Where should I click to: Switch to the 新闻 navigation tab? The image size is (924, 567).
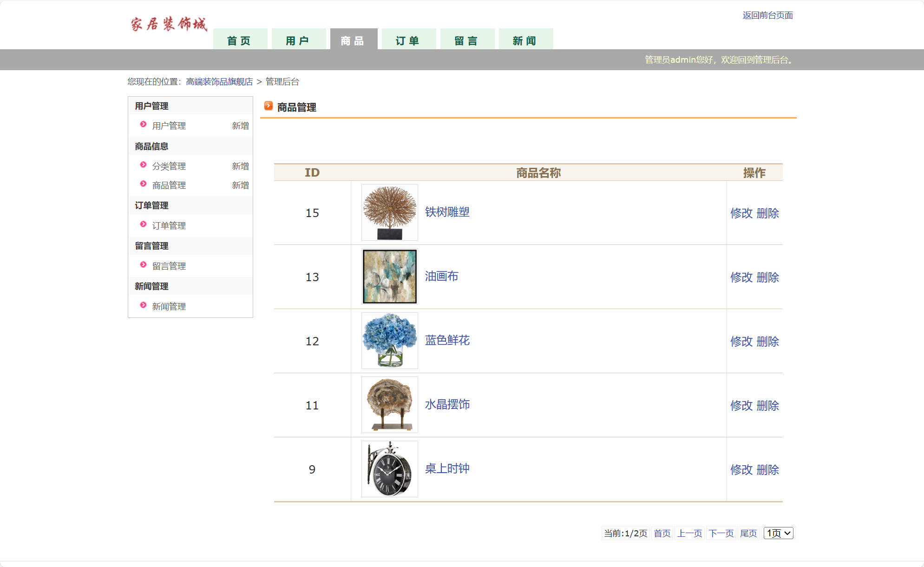pos(525,40)
